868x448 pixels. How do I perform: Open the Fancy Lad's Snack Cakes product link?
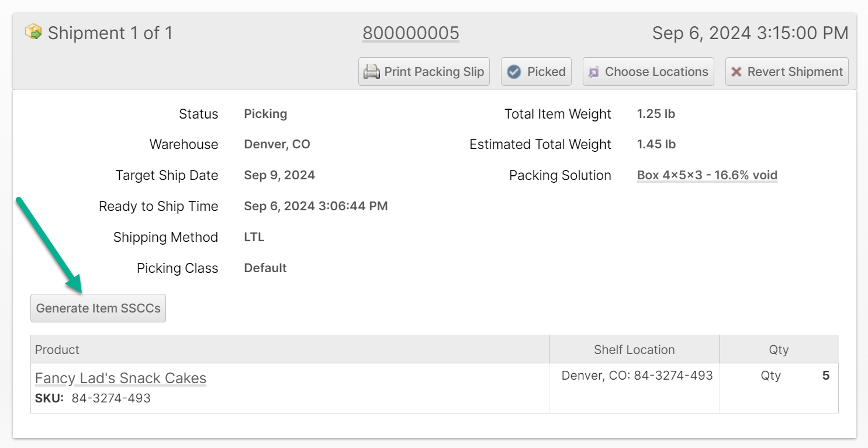(x=120, y=378)
